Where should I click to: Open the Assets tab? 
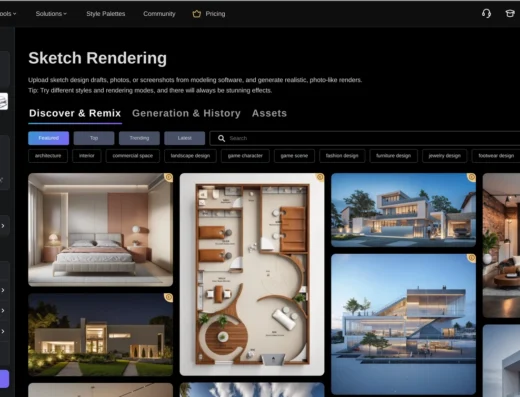click(x=269, y=113)
